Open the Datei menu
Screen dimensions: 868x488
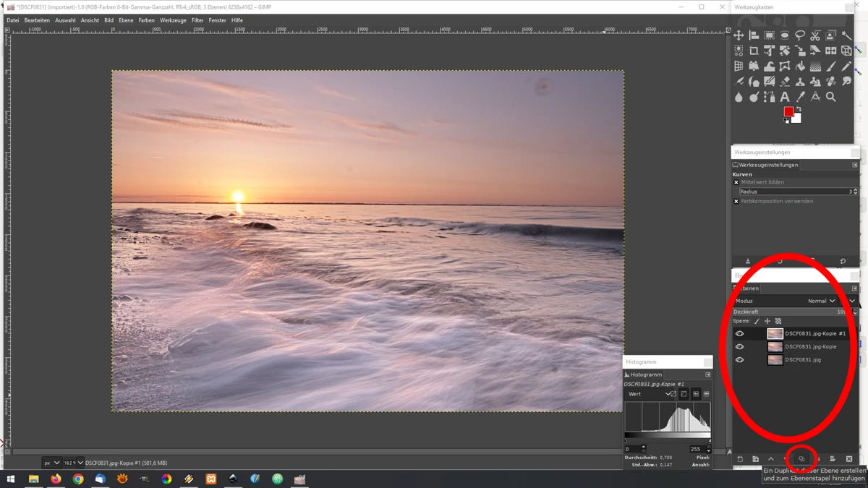click(x=13, y=20)
